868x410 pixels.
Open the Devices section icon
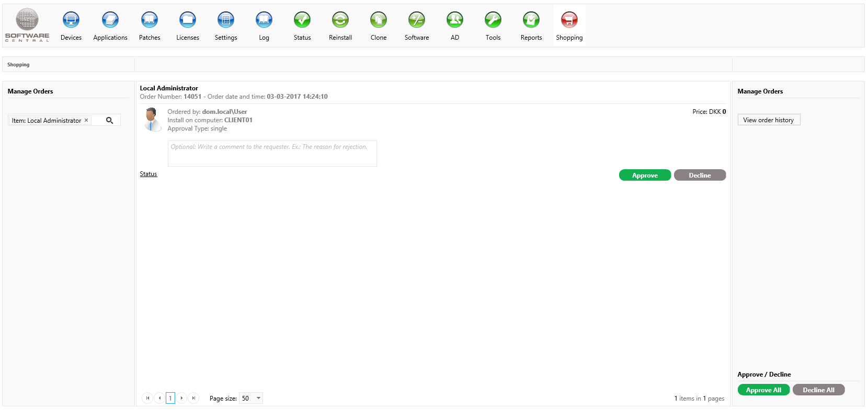click(x=71, y=20)
